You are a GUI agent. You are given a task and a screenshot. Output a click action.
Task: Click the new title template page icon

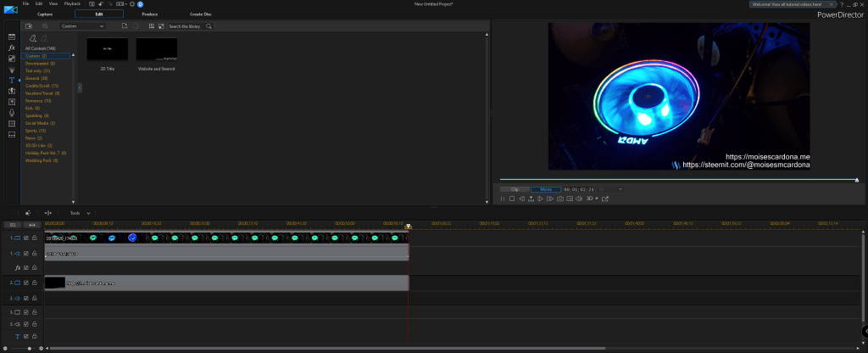125,26
